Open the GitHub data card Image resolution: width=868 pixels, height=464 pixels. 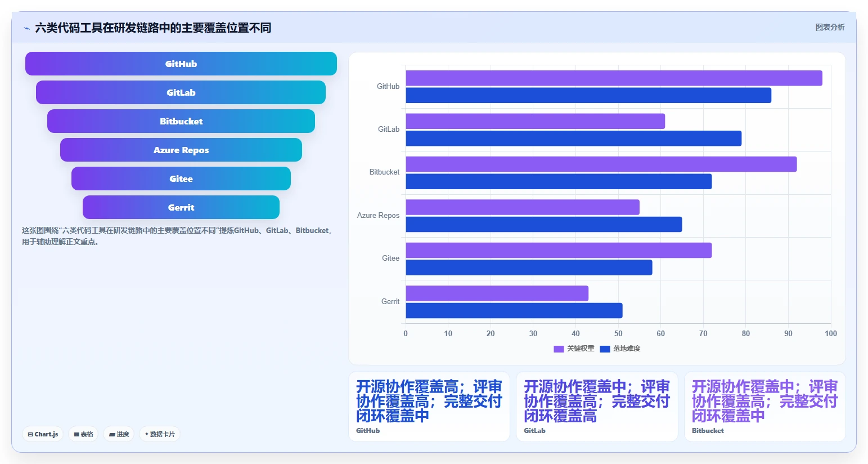click(429, 407)
